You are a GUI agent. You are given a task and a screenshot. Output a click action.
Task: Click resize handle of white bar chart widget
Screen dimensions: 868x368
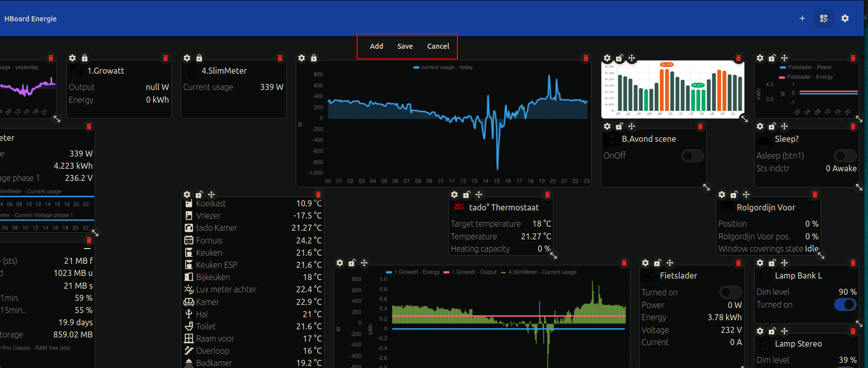[x=744, y=118]
